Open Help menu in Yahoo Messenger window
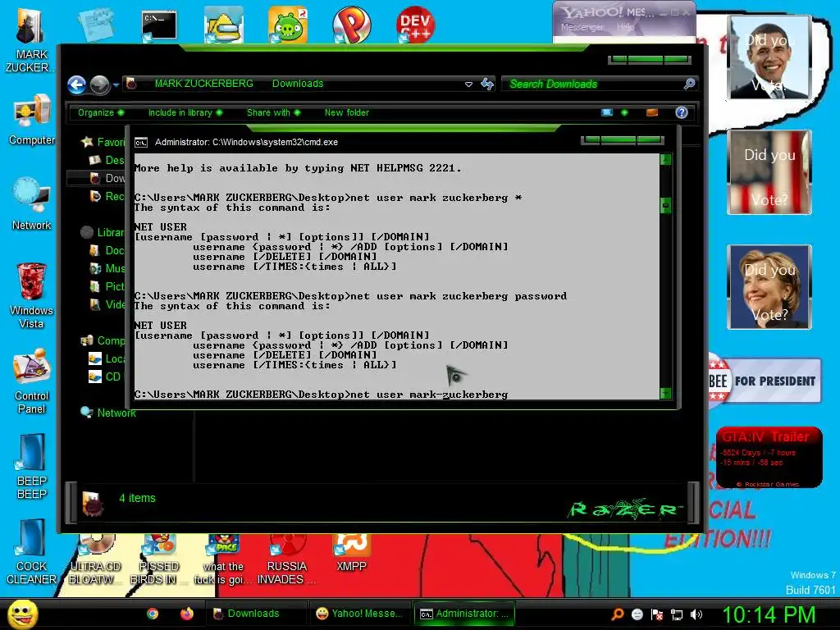Image resolution: width=840 pixels, height=630 pixels. coord(625,27)
